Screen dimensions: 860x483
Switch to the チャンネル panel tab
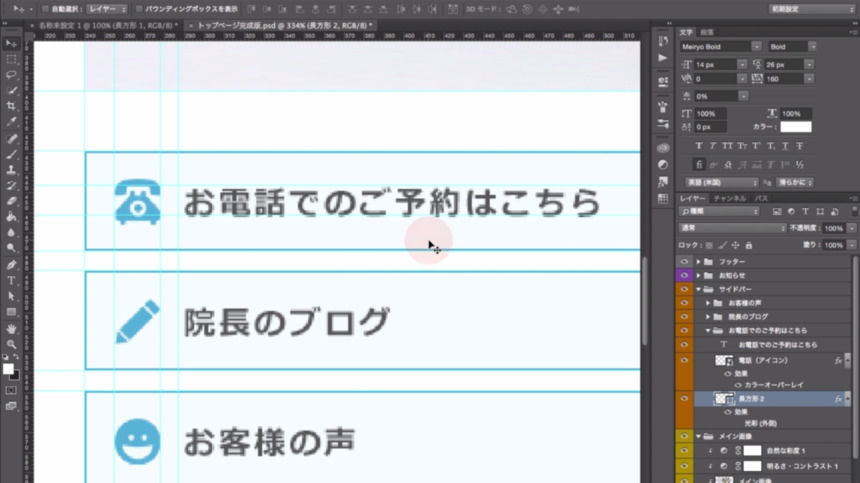pyautogui.click(x=729, y=198)
